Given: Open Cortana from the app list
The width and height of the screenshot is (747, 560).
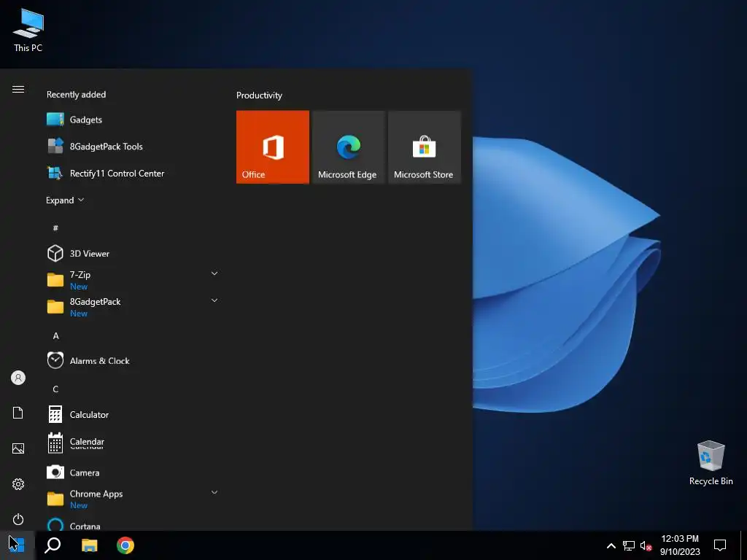Looking at the screenshot, I should coord(133,524).
